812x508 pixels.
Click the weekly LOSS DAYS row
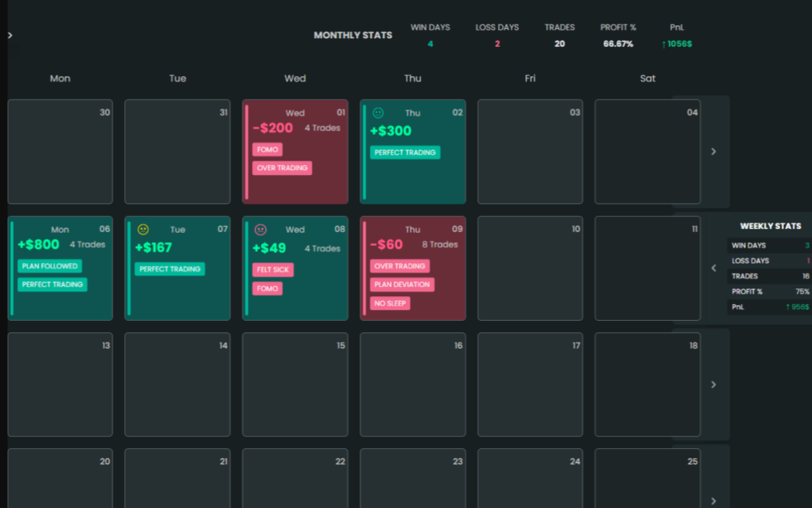pos(769,261)
